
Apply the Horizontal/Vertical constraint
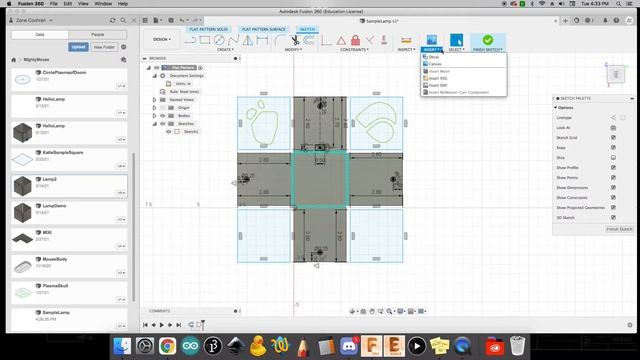click(x=326, y=40)
